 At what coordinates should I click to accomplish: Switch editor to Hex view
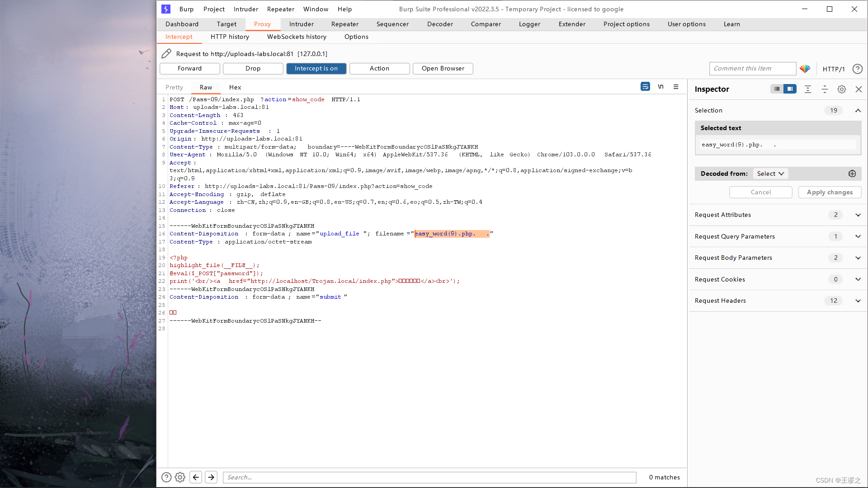pyautogui.click(x=235, y=87)
